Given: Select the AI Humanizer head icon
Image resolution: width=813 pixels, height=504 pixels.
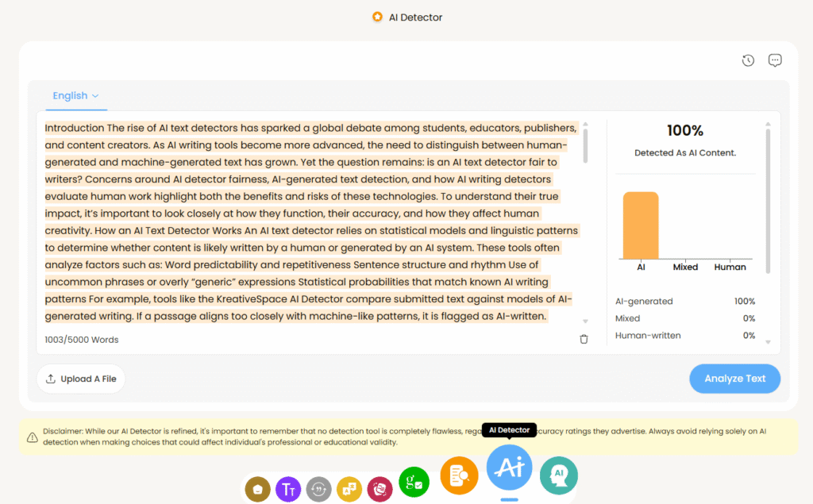Looking at the screenshot, I should [559, 475].
